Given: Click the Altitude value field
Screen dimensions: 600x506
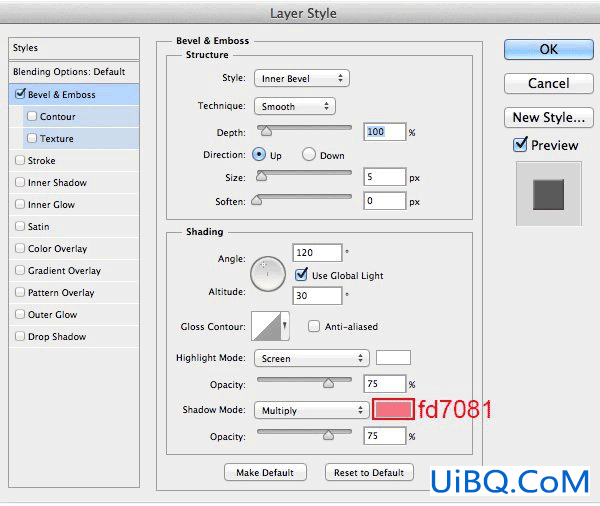Looking at the screenshot, I should tap(317, 295).
